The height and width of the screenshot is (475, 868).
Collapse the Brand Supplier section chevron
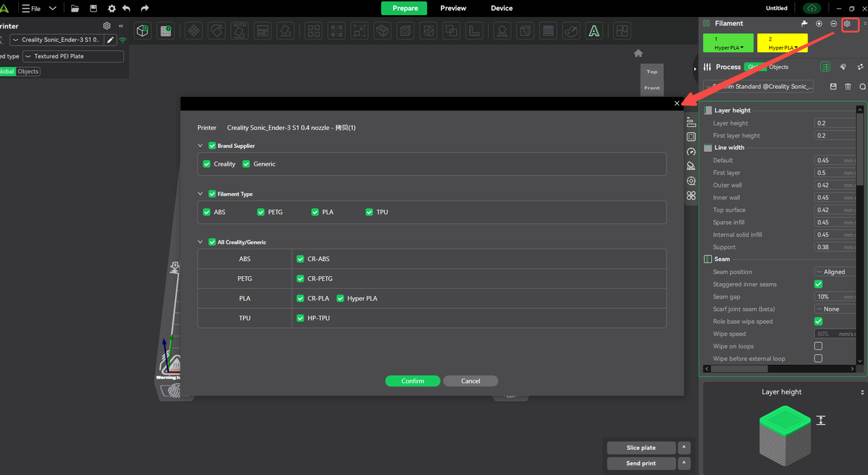click(x=201, y=145)
